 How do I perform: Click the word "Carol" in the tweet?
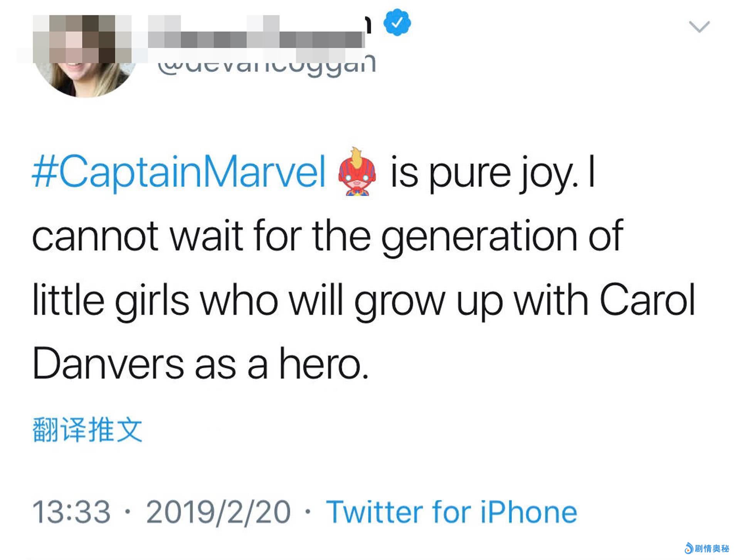[x=647, y=300]
